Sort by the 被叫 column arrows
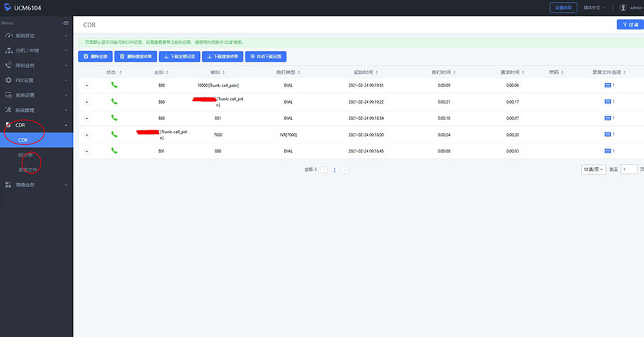This screenshot has width=644, height=337. pyautogui.click(x=223, y=72)
